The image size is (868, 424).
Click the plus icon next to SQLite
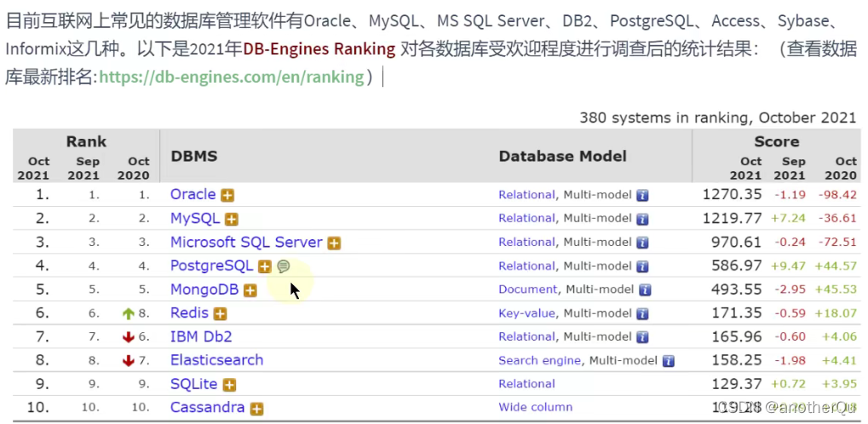[229, 385]
